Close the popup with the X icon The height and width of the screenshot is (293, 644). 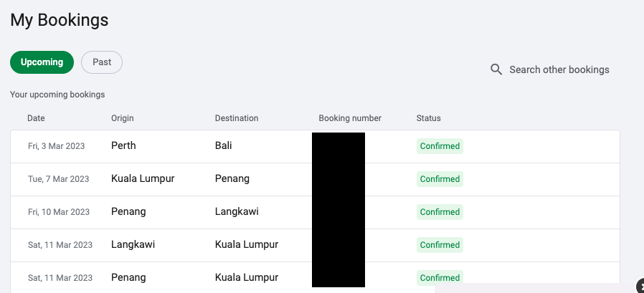(639, 286)
